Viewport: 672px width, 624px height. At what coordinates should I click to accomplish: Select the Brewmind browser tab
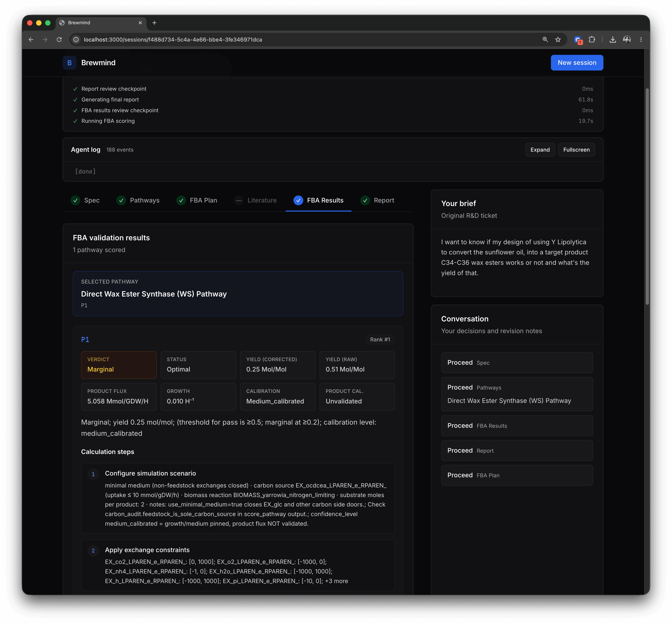tap(101, 23)
